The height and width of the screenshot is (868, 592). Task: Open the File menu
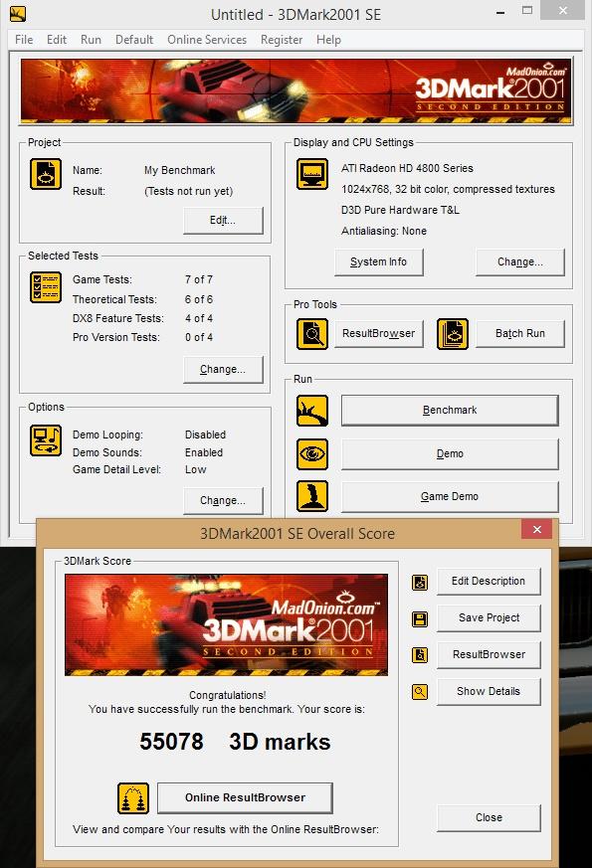[x=24, y=40]
